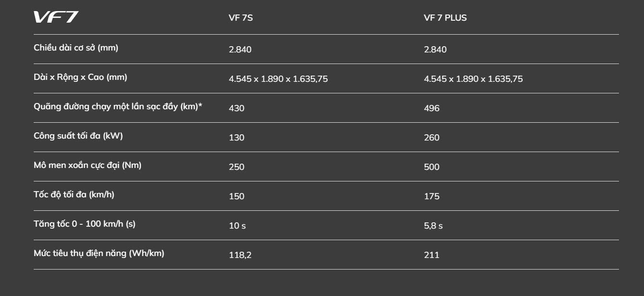Click the VF 7 PLUS consumption value 211

(x=432, y=255)
